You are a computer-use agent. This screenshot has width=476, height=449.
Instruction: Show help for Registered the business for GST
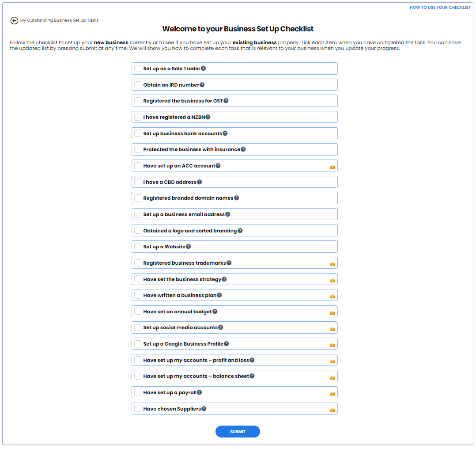click(226, 101)
